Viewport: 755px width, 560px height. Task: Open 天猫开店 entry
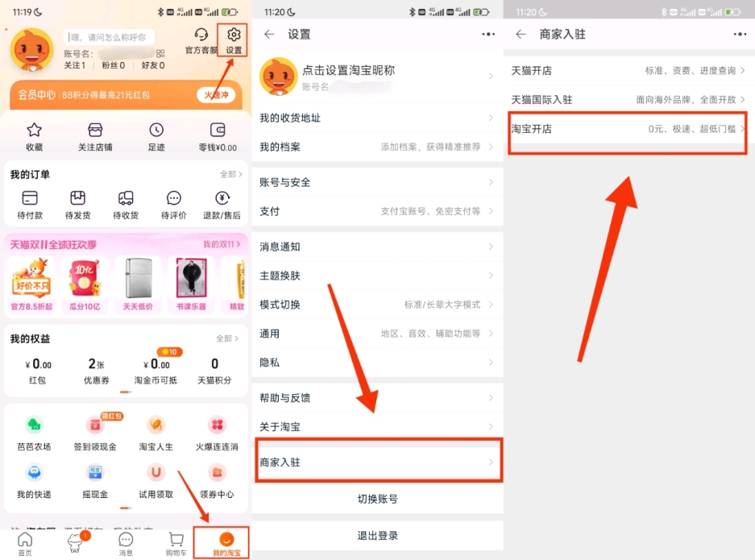[628, 71]
